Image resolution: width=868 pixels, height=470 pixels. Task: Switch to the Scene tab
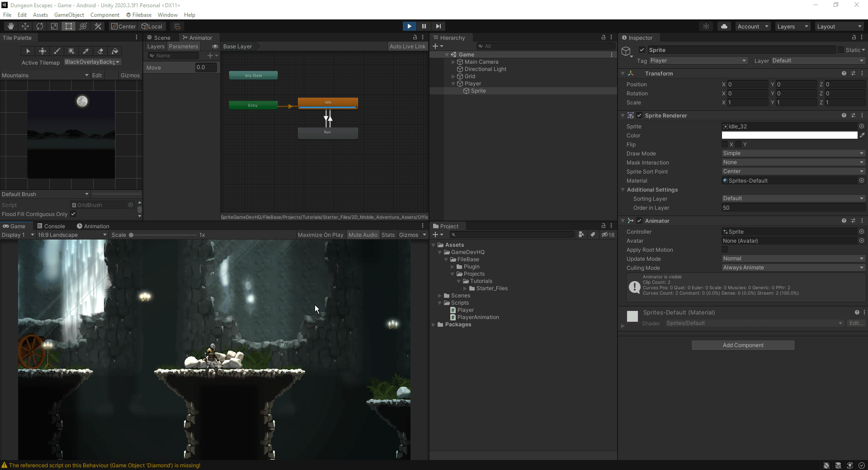coord(159,38)
